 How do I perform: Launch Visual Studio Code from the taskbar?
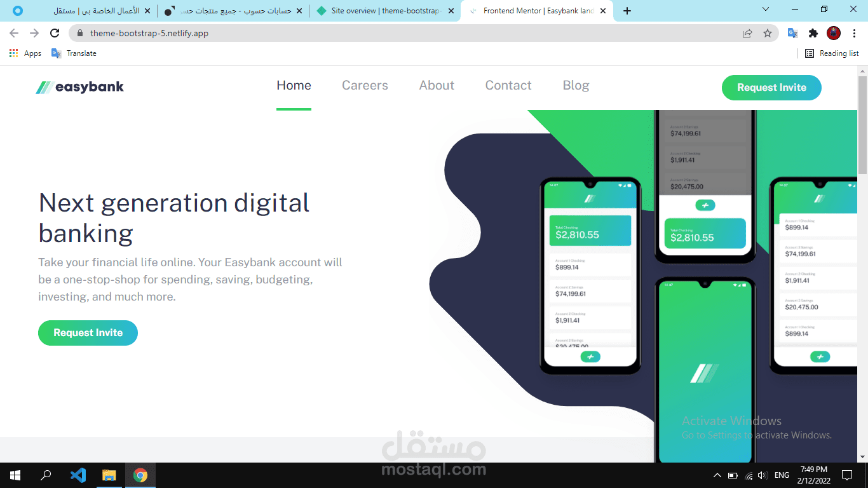pos(78,475)
